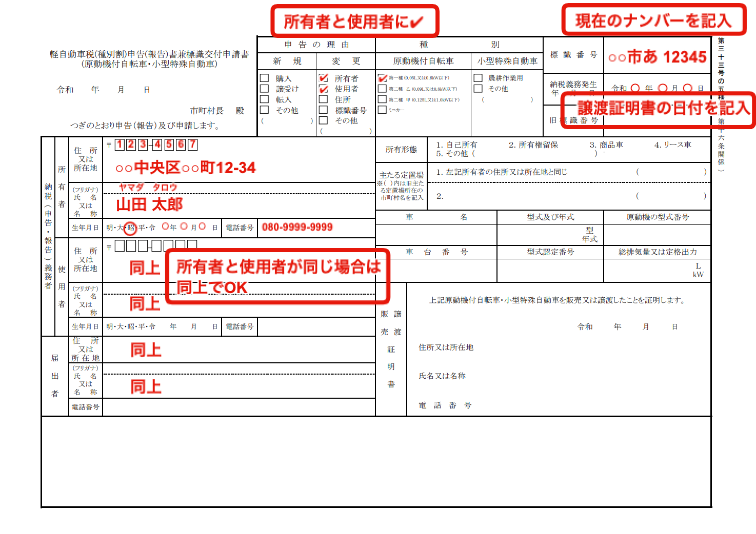Click the owner address ○○中央区○○町12-34
This screenshot has height=534, width=756.
tap(186, 168)
